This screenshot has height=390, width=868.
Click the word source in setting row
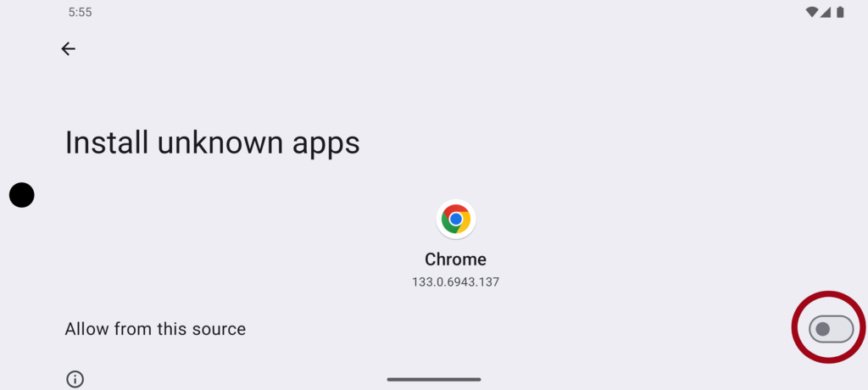(220, 330)
